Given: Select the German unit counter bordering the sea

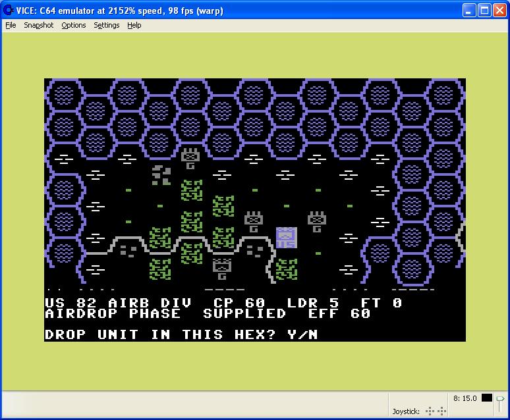Looking at the screenshot, I should click(190, 159).
